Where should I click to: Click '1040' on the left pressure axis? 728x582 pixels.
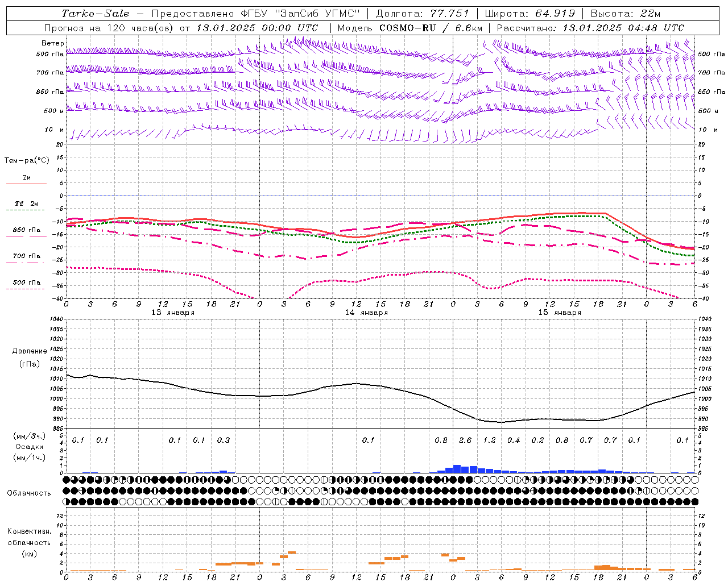55,319
